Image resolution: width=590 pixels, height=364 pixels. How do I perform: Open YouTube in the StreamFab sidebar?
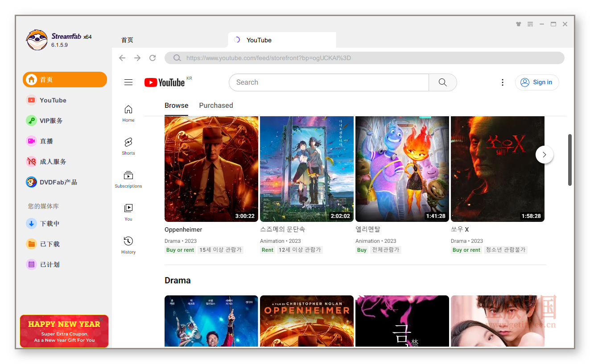46,100
